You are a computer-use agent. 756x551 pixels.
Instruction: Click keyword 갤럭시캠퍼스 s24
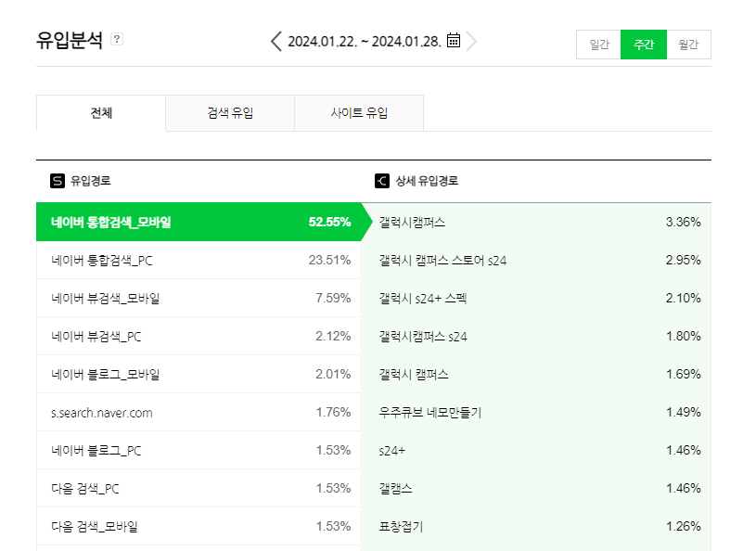(423, 337)
